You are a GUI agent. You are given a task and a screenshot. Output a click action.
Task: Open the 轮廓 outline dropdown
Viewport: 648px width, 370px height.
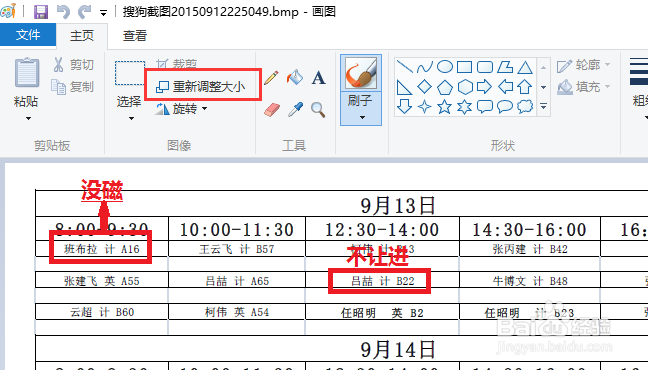click(x=584, y=65)
